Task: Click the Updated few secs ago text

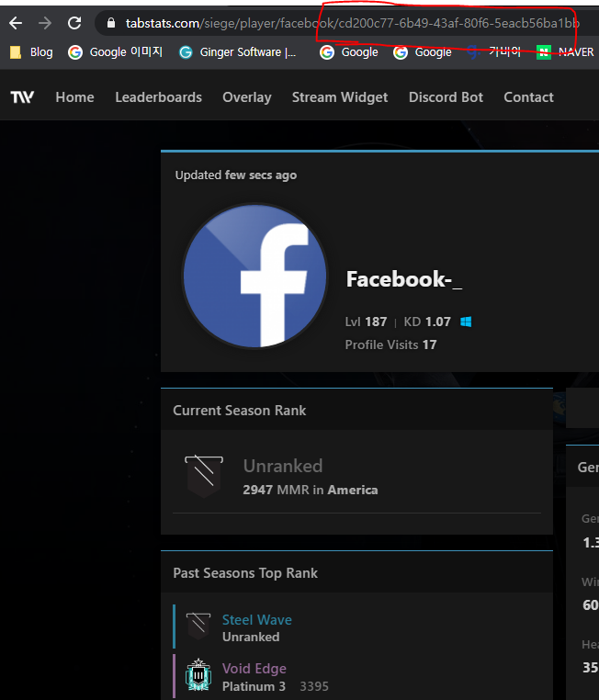Action: 236,175
